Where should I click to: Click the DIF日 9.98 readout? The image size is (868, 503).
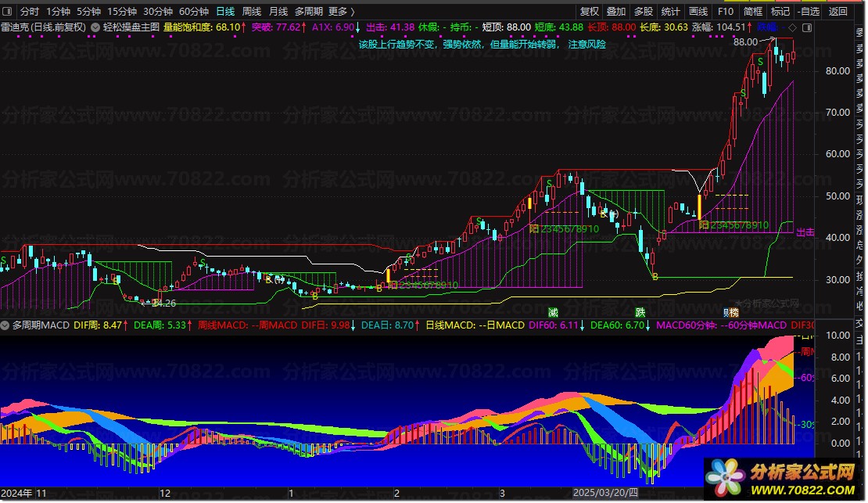330,325
